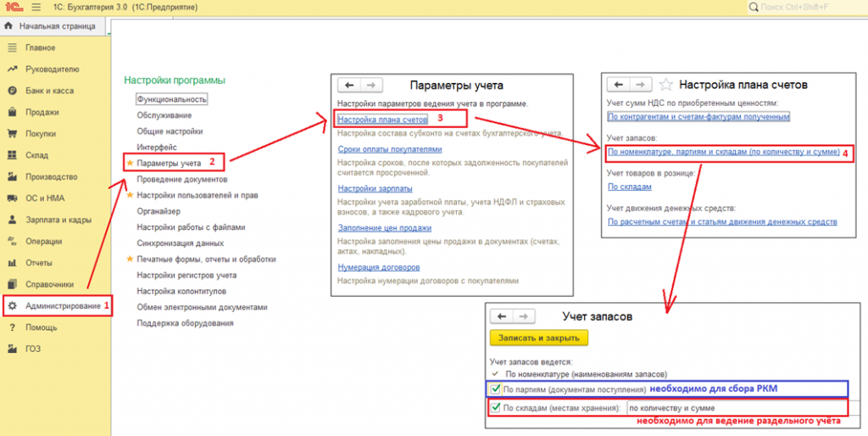
Task: Go back in the Параметры учета window
Action: (348, 85)
